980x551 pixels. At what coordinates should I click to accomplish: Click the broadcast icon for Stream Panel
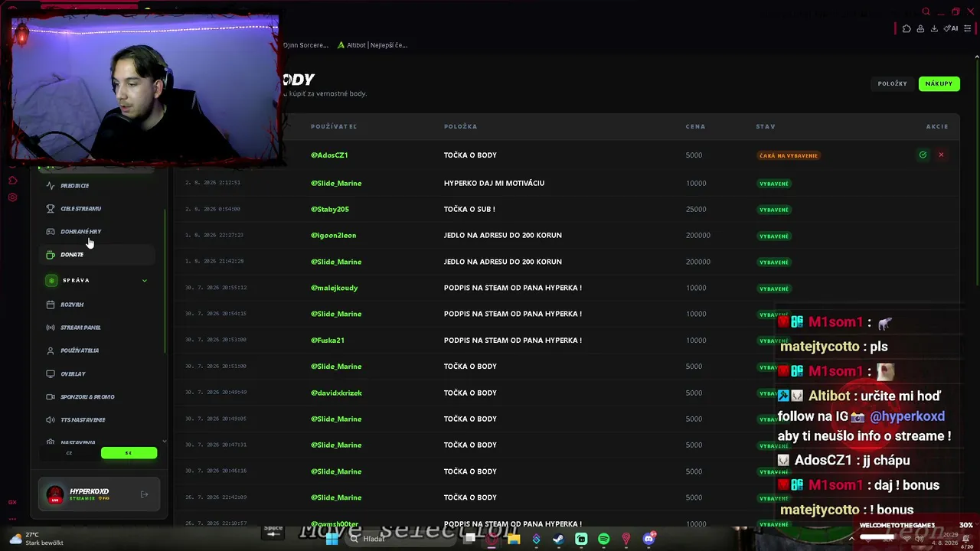(x=51, y=328)
